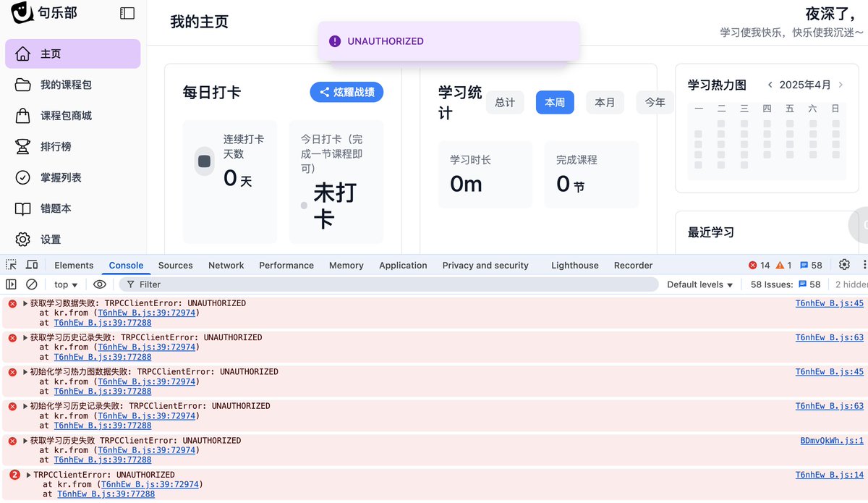Select the 本周 statistics filter
Screen dimensions: 868x503
pyautogui.click(x=555, y=102)
